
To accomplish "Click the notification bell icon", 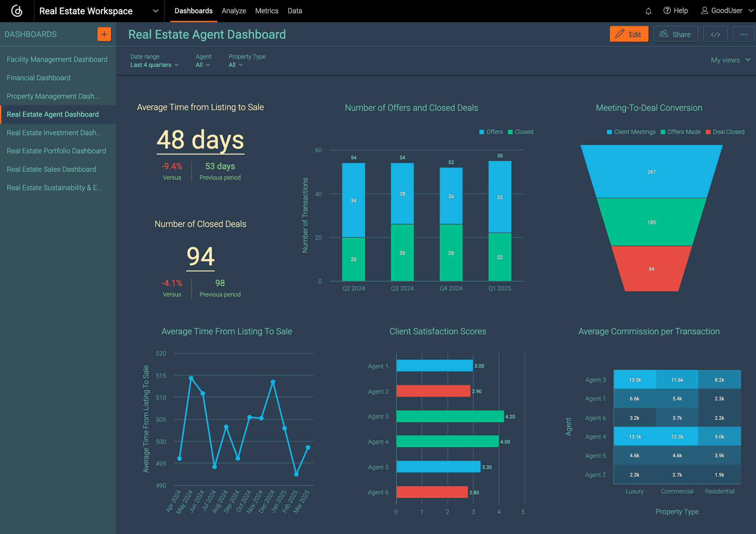I will pyautogui.click(x=648, y=11).
